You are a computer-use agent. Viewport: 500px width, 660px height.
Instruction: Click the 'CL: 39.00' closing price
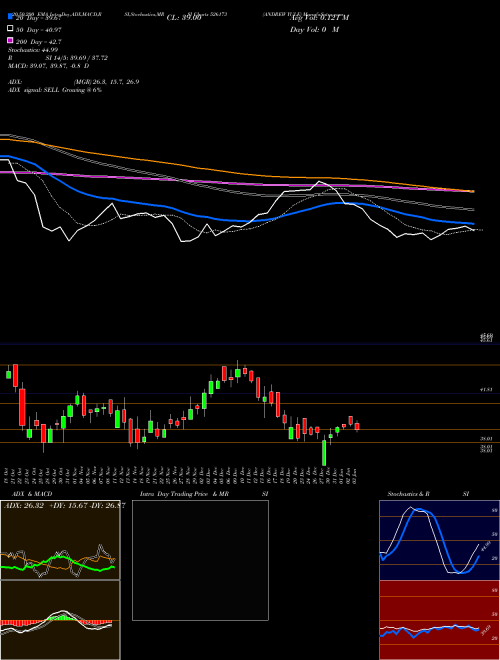184,18
